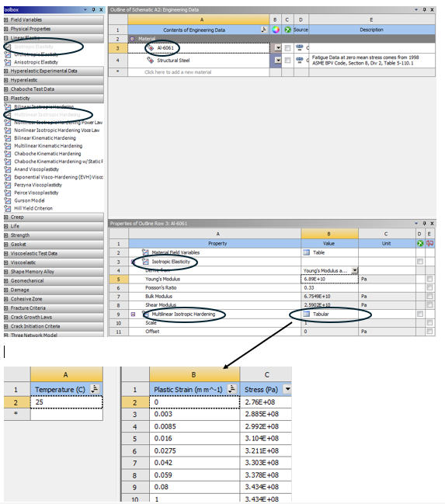
Task: Select Bilinear Kinematic Hardening from toolbox
Action: [45, 138]
